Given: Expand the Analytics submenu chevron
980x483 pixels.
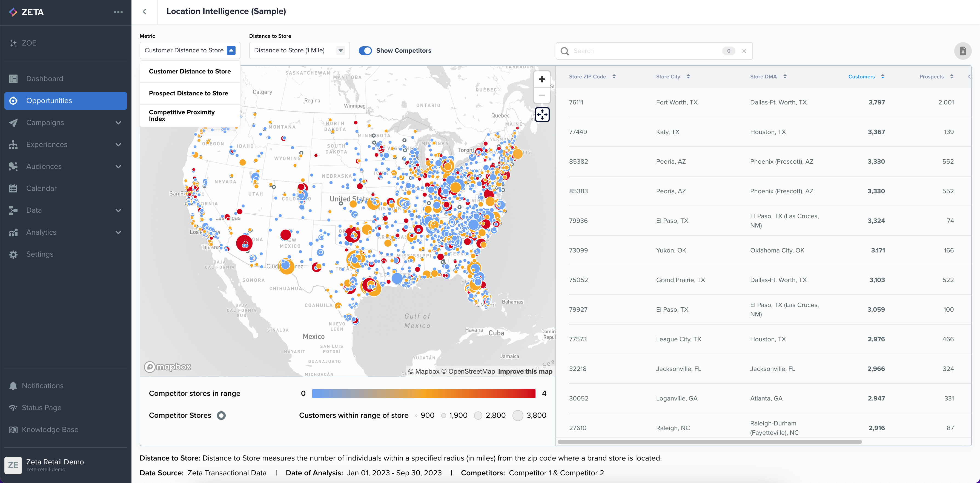Looking at the screenshot, I should pos(118,232).
